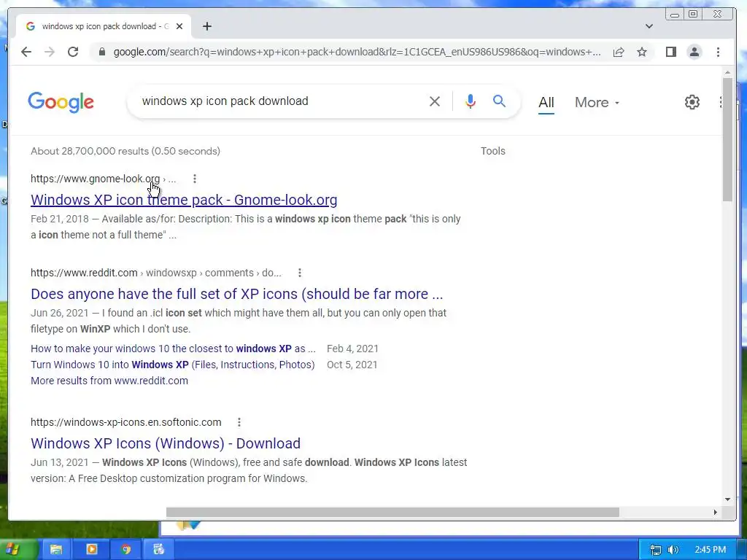747x560 pixels.
Task: Click the forward navigation arrow
Action: [x=50, y=52]
